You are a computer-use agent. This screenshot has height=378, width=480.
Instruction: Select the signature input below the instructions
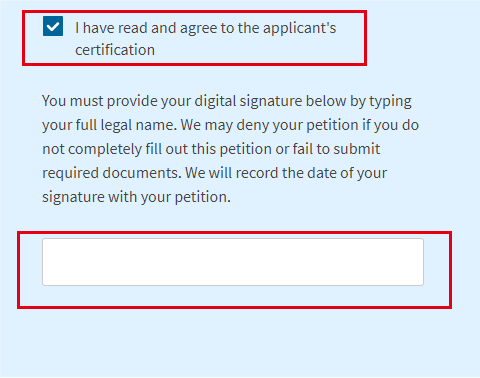233,262
